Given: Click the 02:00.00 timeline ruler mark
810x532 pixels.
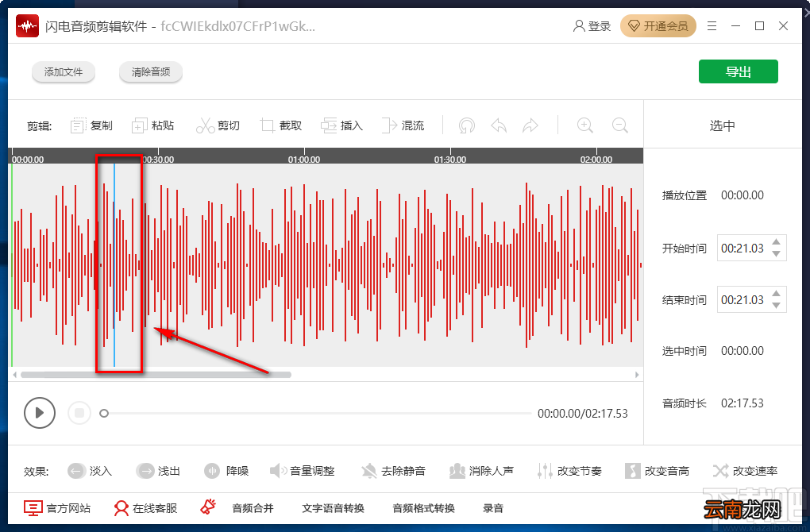Looking at the screenshot, I should pos(596,160).
